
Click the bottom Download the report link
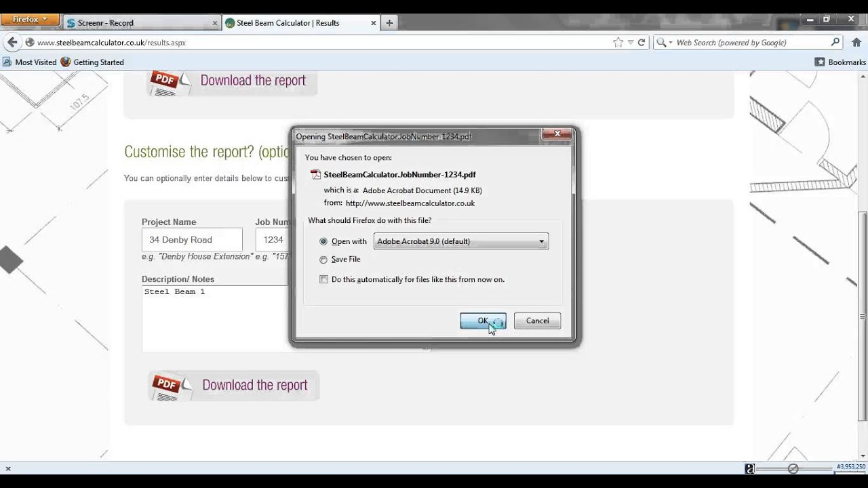(255, 385)
